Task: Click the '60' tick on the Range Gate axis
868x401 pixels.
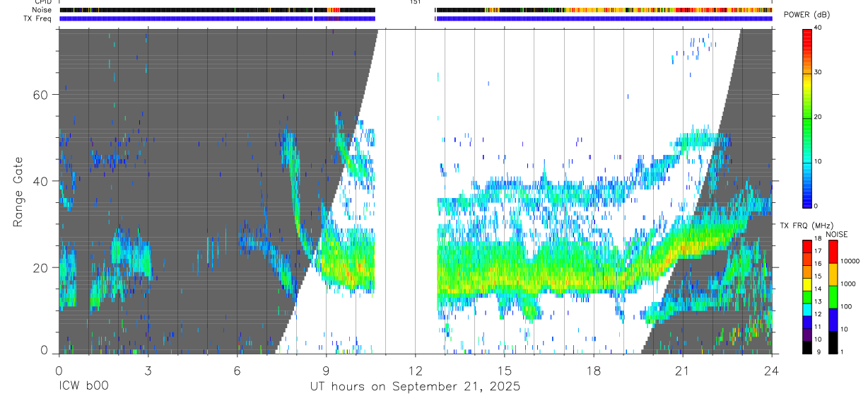Action: (x=42, y=95)
